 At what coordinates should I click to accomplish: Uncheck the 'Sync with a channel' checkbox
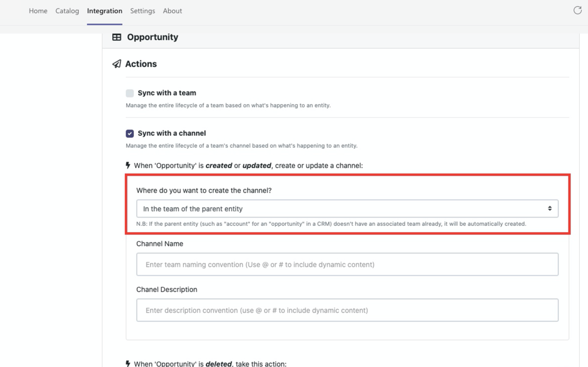coord(130,133)
